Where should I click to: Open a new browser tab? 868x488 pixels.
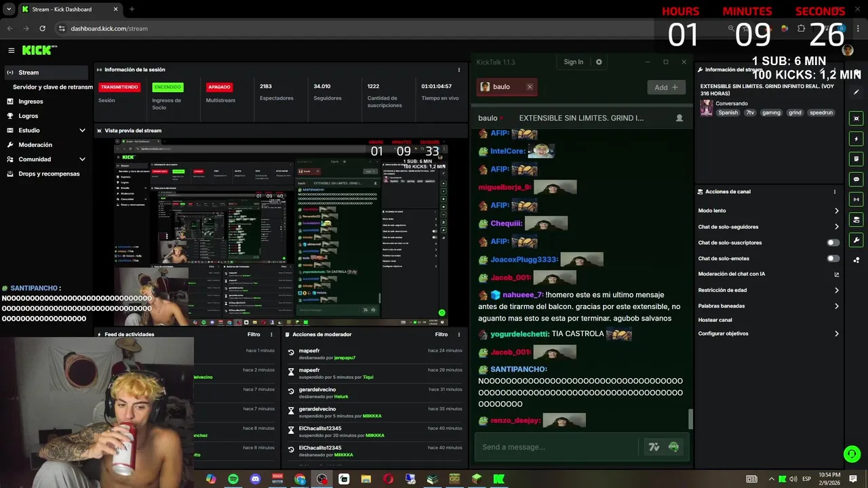pyautogui.click(x=132, y=9)
